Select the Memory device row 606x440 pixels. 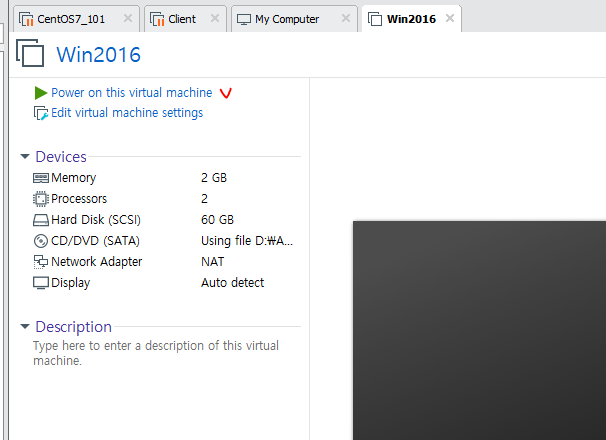pyautogui.click(x=166, y=178)
